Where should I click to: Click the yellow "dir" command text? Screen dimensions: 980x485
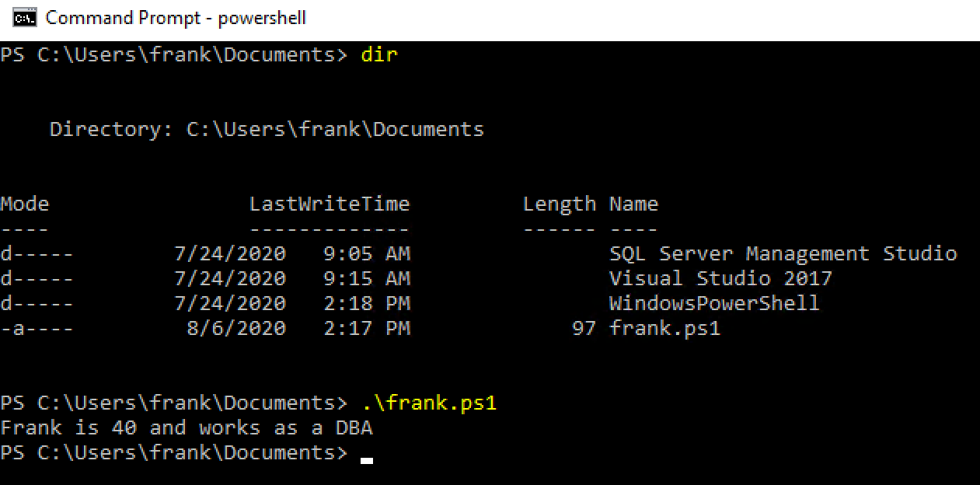[379, 54]
